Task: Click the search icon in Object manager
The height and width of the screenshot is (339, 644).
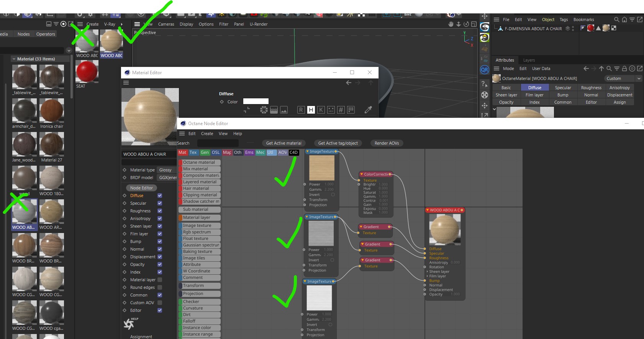Action: [x=616, y=20]
